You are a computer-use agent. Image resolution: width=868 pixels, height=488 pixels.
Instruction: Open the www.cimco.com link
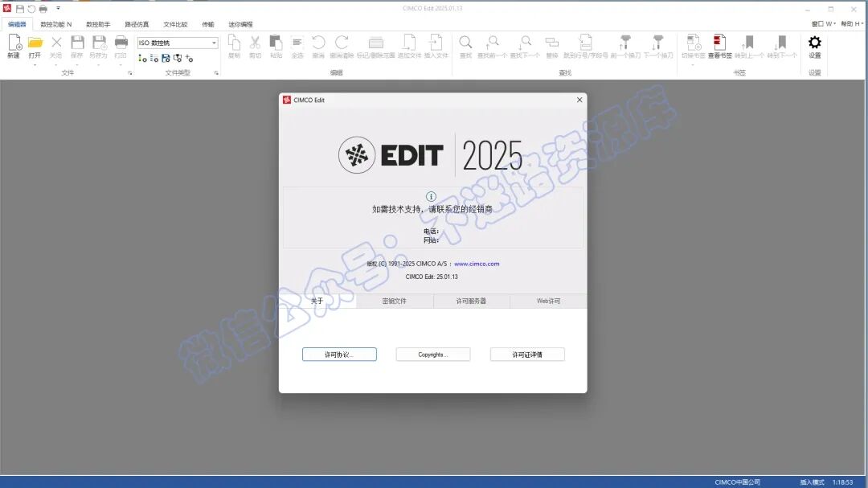[477, 264]
